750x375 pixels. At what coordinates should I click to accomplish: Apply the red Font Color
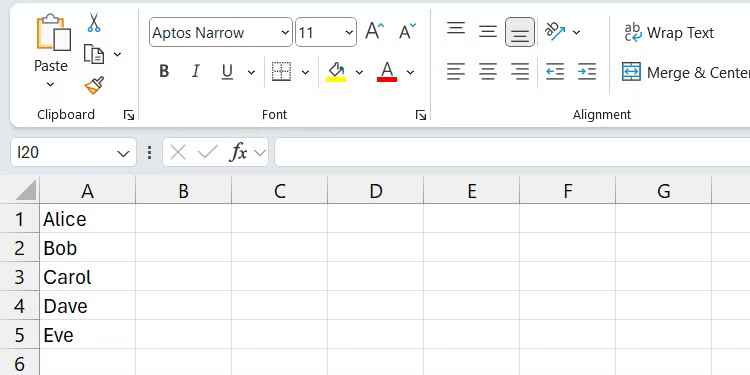pos(387,72)
